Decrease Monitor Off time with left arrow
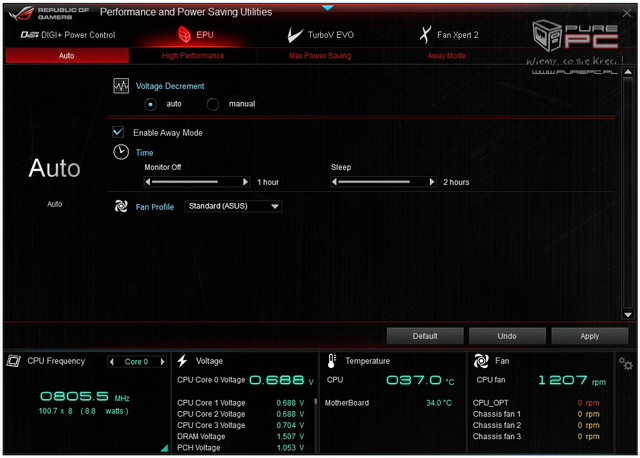 point(148,182)
